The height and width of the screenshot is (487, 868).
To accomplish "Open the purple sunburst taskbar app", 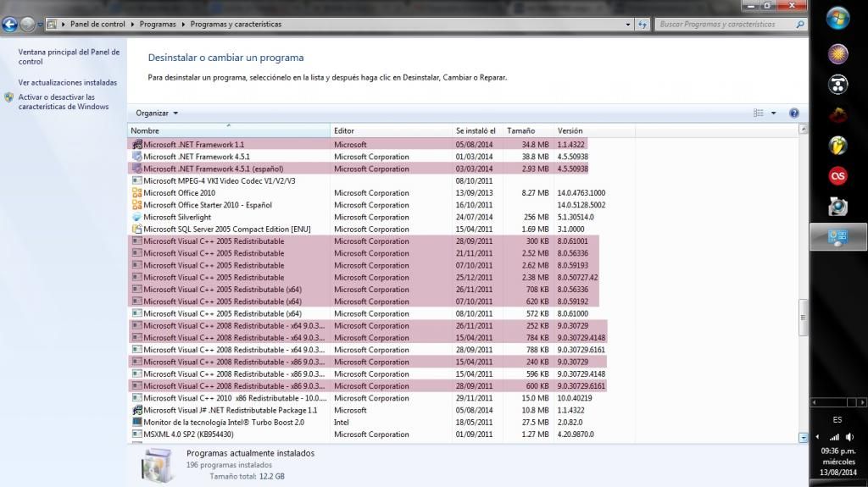I will (x=838, y=54).
